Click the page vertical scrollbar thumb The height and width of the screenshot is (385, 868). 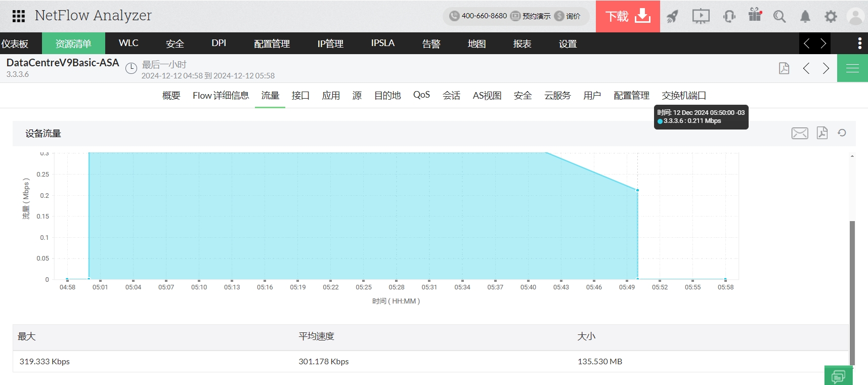tap(852, 292)
